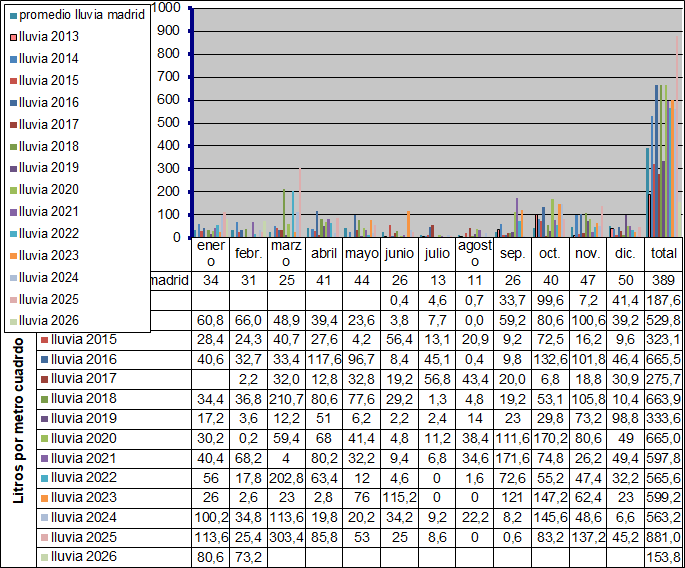
Task: Click the 153,8 total cell for 2026
Action: click(663, 557)
